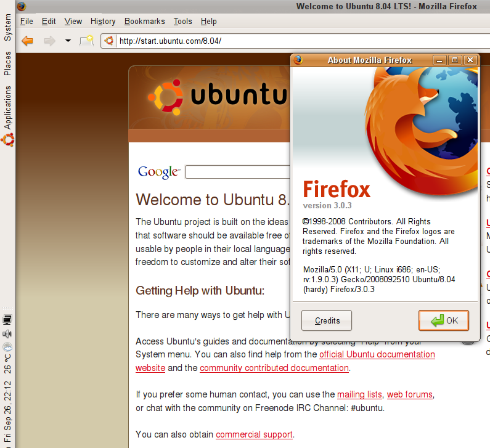Click the Ubuntu logo icon on the panel
The height and width of the screenshot is (448, 490).
coord(7,140)
